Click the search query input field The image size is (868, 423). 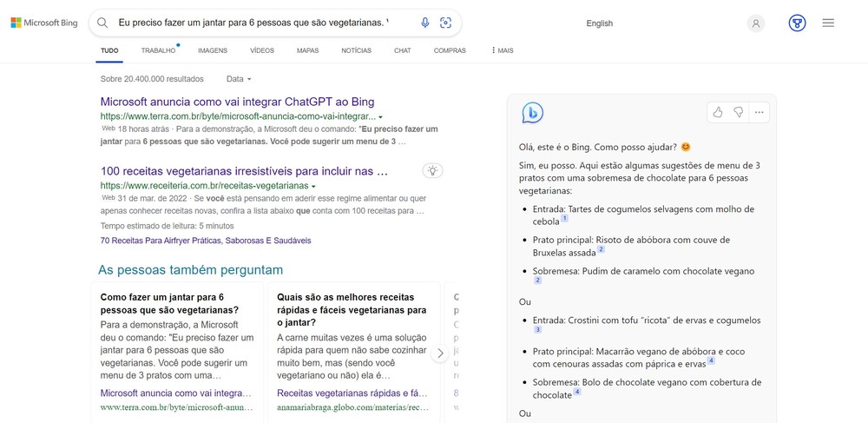[253, 23]
